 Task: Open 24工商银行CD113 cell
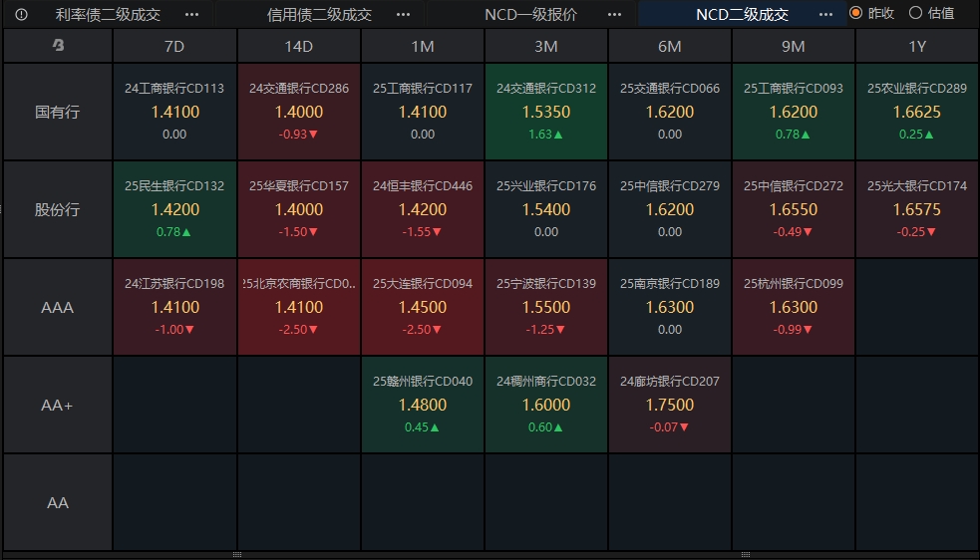click(x=174, y=112)
